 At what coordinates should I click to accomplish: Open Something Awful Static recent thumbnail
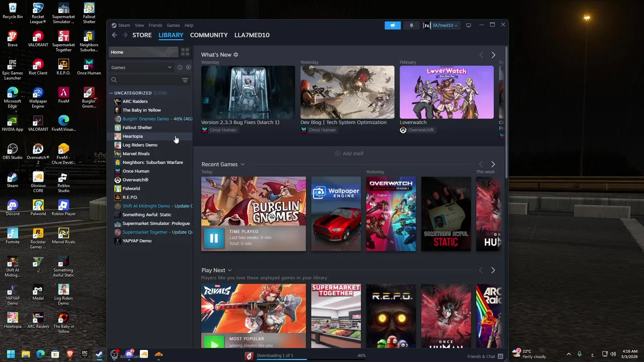(446, 214)
